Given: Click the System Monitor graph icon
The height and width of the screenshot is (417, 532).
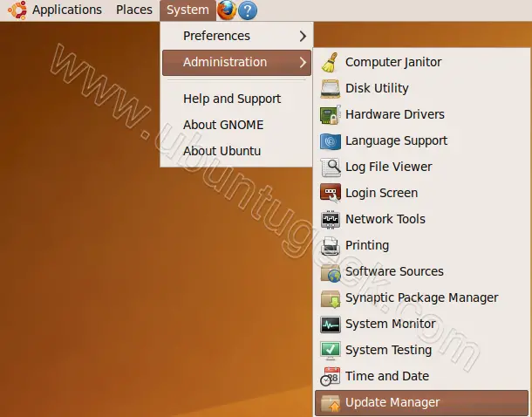Looking at the screenshot, I should pyautogui.click(x=331, y=325).
